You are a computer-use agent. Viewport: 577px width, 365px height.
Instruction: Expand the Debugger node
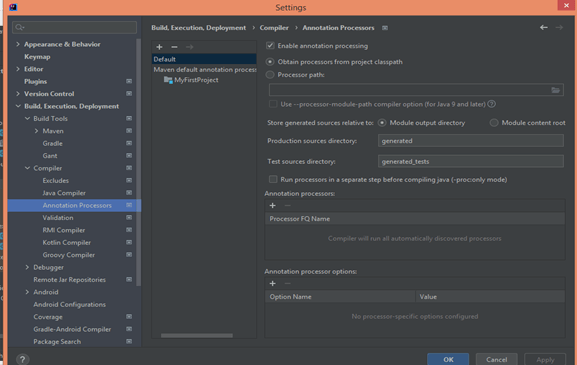tap(27, 267)
